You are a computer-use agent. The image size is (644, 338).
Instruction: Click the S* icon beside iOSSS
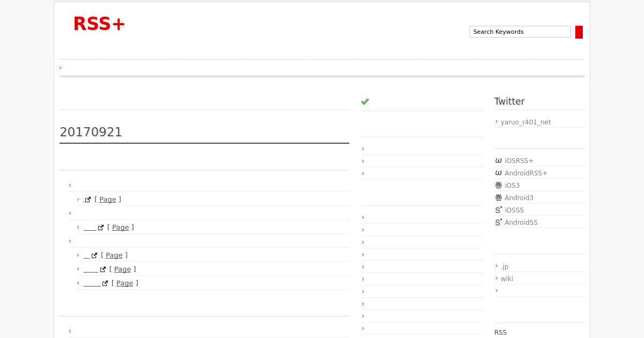click(x=499, y=210)
